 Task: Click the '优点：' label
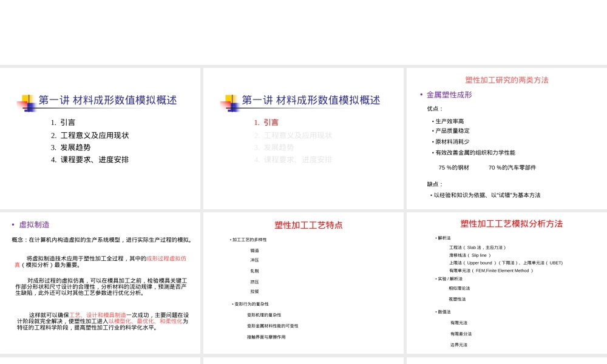(435, 109)
